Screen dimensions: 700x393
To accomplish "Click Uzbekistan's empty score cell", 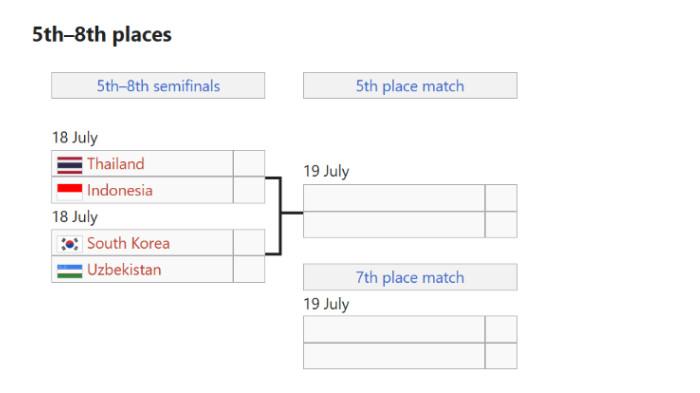I will click(249, 269).
